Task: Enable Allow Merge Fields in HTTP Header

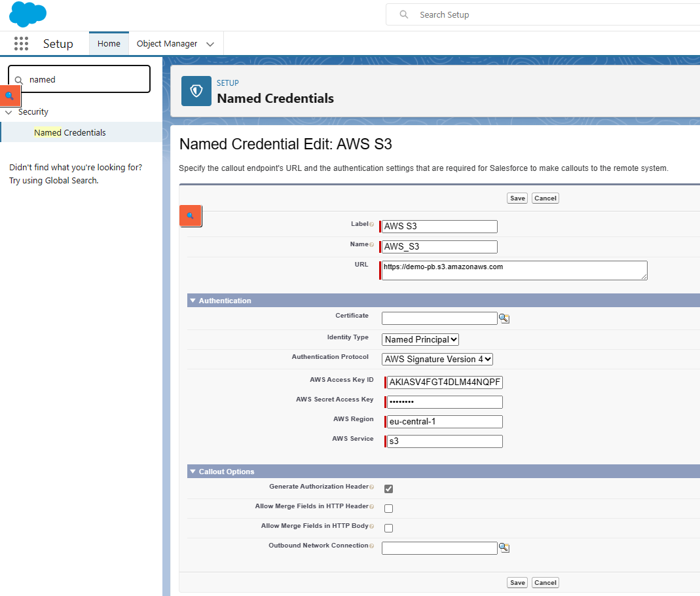Action: coord(388,508)
